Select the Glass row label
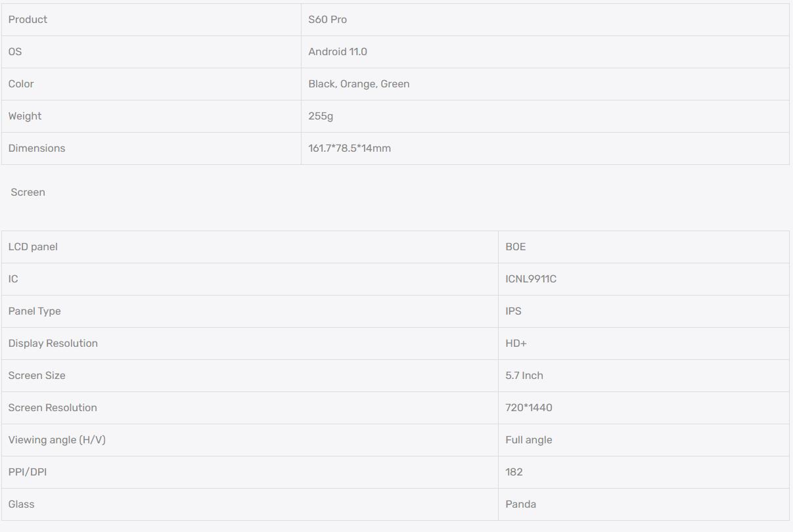793x532 pixels. pos(21,504)
